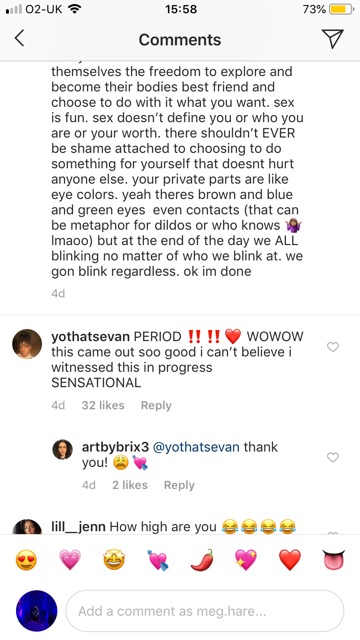This screenshot has width=360, height=640.
Task: Open the @yothatsevan mention link
Action: (196, 447)
